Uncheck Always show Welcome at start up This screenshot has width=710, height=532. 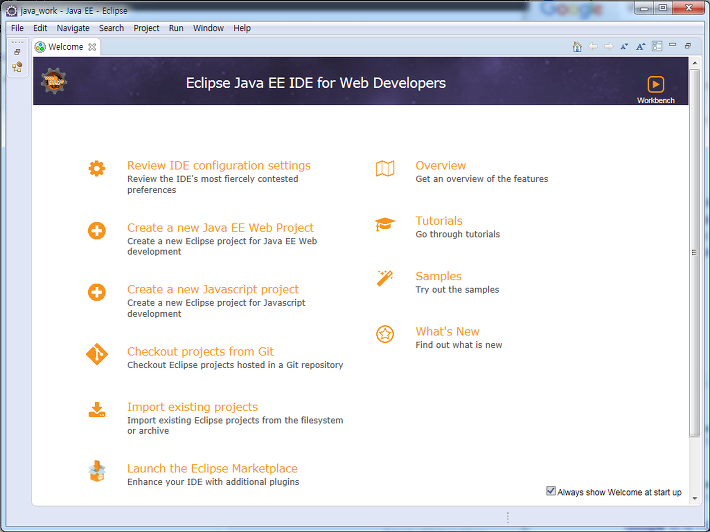point(551,491)
